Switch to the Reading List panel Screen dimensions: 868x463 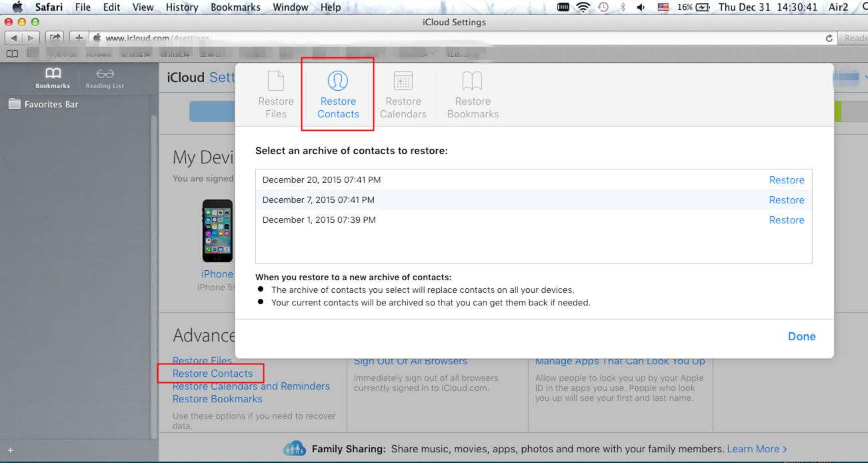(x=105, y=78)
